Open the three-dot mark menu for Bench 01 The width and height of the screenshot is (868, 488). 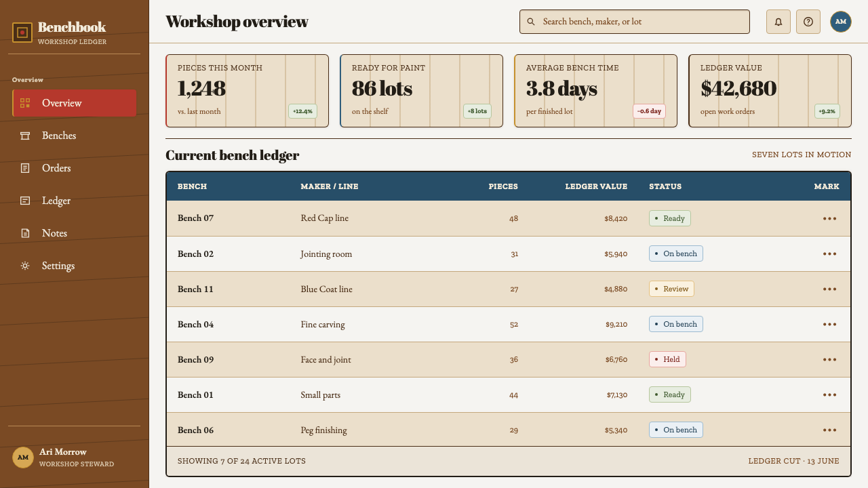click(829, 394)
